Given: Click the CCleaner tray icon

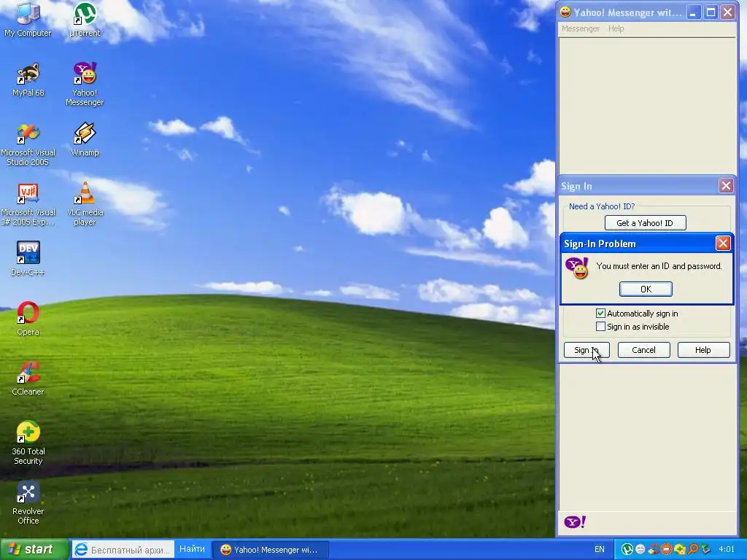Looking at the screenshot, I should [654, 550].
